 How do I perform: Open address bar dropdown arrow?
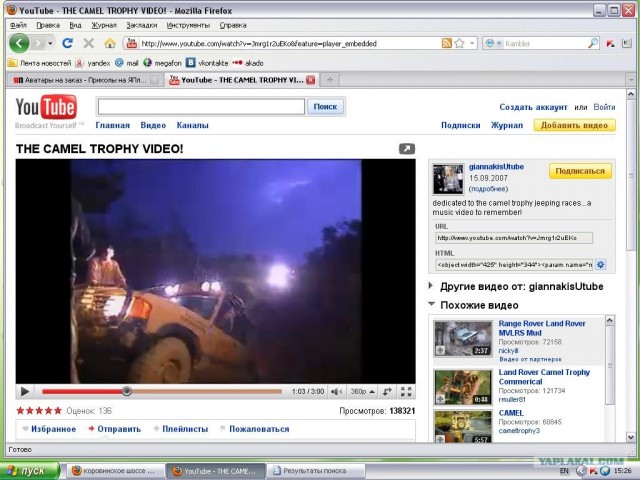coord(472,43)
